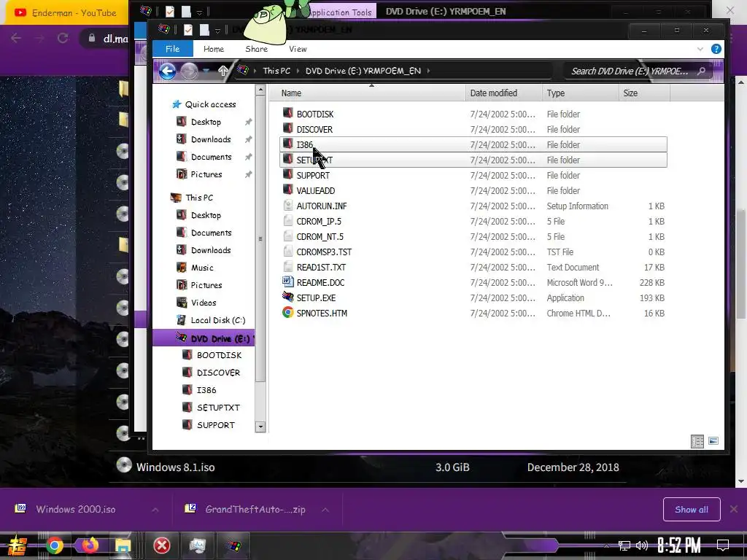The width and height of the screenshot is (747, 560).
Task: Select the Quick access star icon
Action: 177,104
